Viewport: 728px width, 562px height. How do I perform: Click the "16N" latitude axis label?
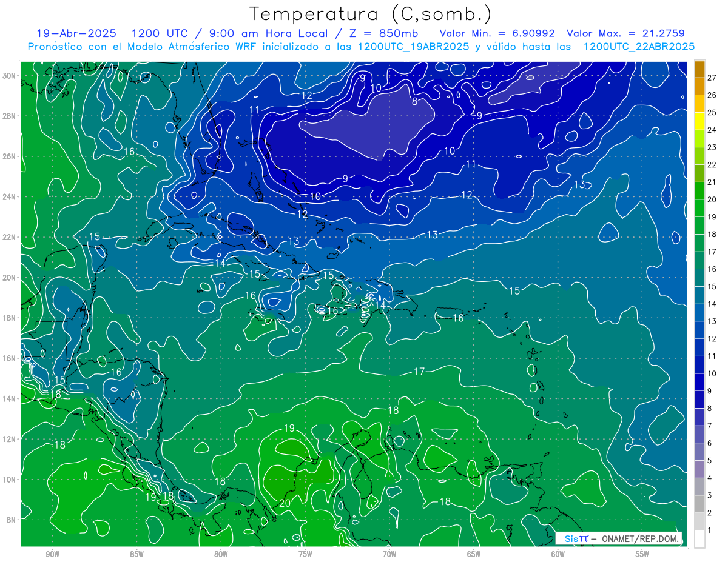[9, 358]
